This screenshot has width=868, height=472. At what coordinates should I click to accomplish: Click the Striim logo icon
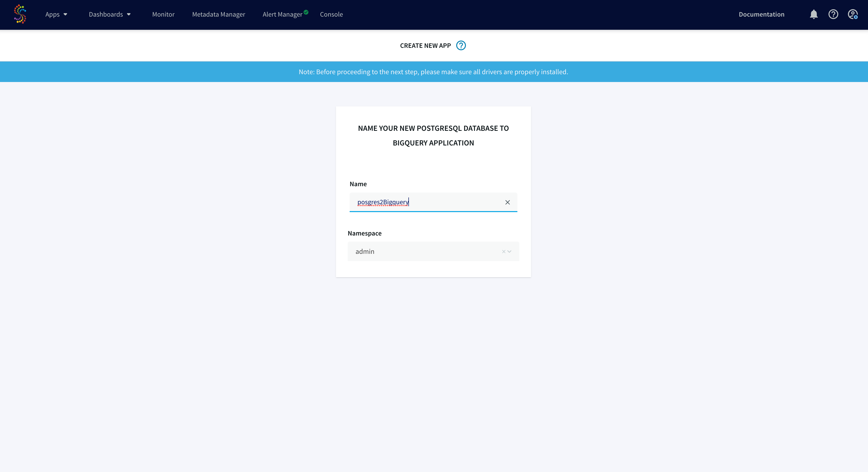click(20, 14)
